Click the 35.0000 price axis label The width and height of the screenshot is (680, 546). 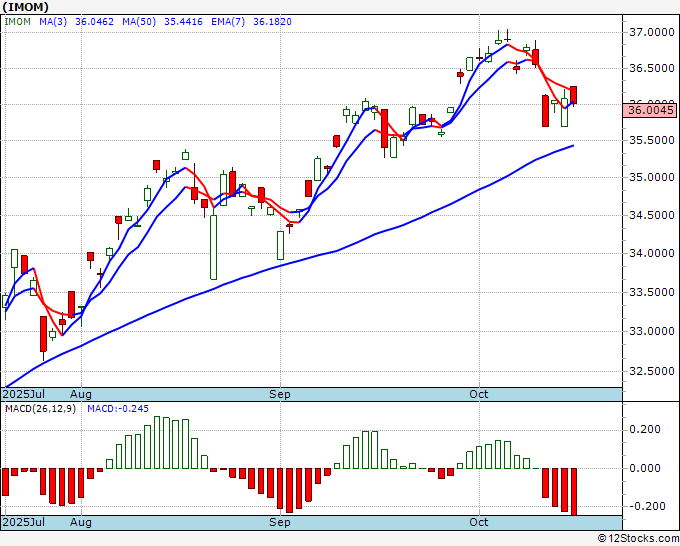pyautogui.click(x=651, y=177)
